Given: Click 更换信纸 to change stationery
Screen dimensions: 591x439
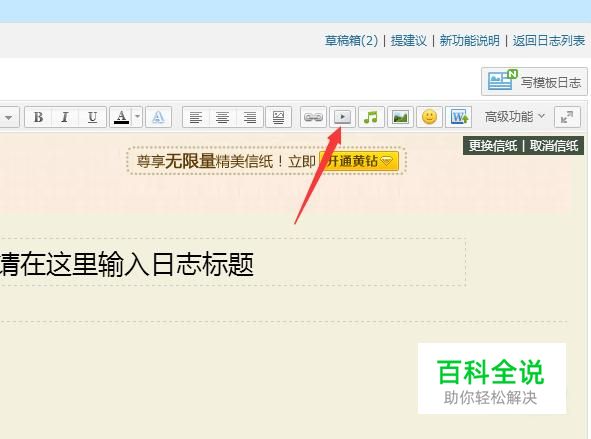Looking at the screenshot, I should pyautogui.click(x=493, y=146).
